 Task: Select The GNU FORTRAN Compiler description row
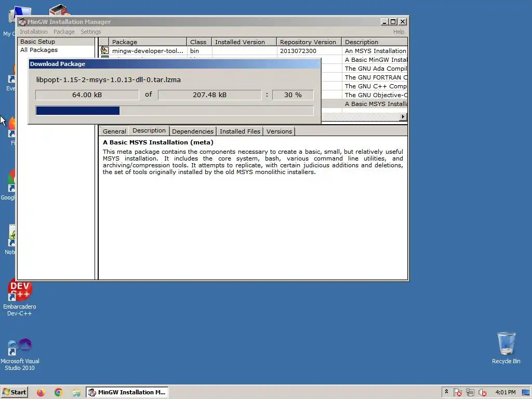(x=375, y=77)
